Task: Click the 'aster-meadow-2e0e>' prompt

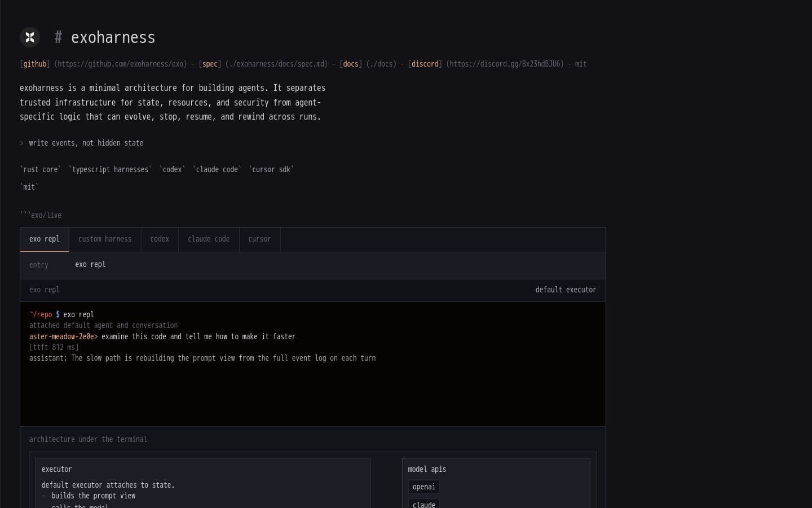Action: click(64, 336)
